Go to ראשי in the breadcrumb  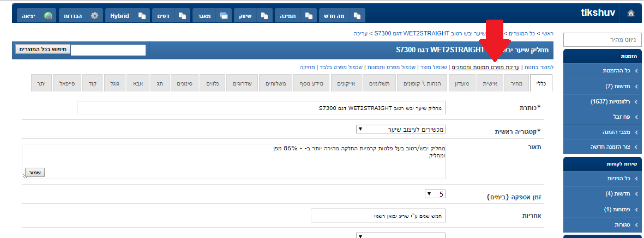[x=547, y=33]
